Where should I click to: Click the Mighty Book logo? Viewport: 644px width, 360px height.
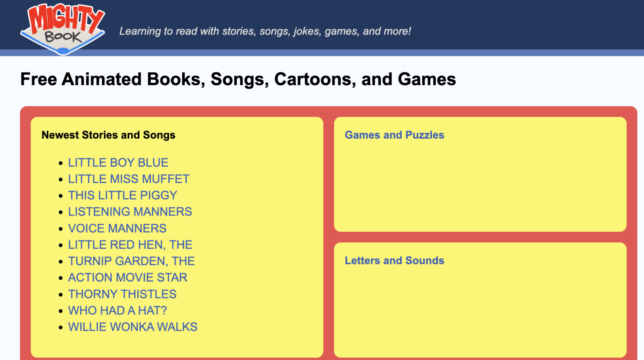point(63,29)
